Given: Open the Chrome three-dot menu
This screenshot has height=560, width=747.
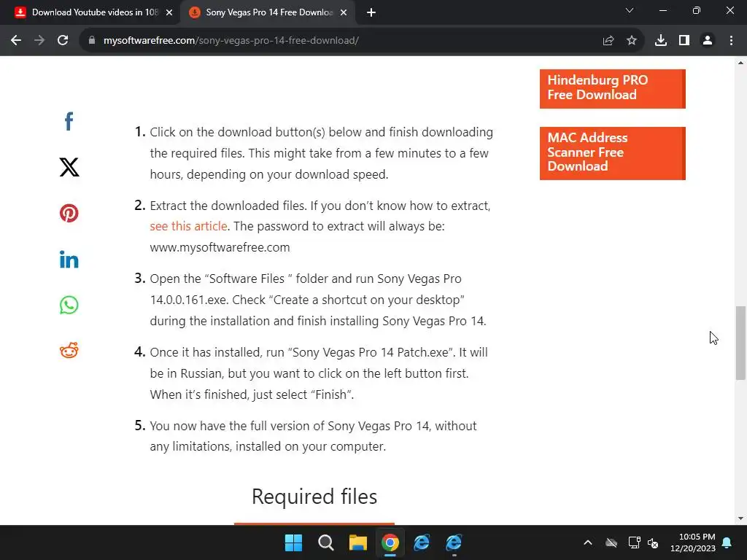Looking at the screenshot, I should 731,41.
